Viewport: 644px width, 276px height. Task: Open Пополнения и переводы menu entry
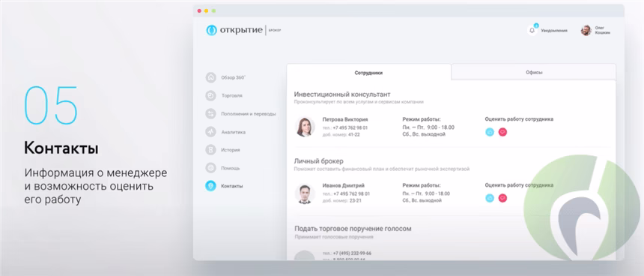click(249, 114)
